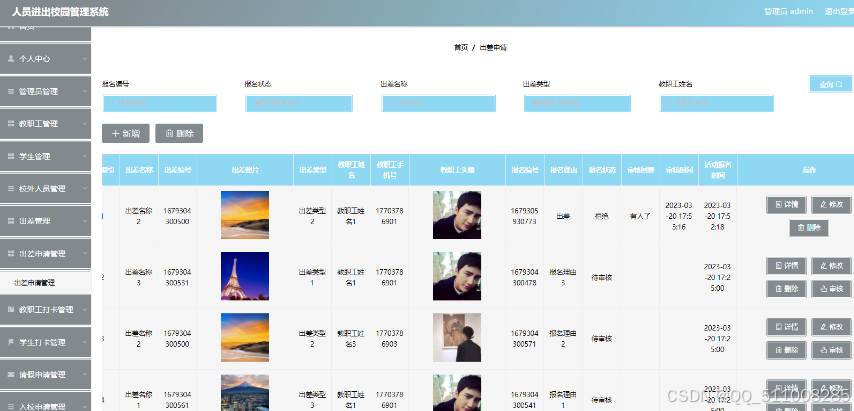Open the 报名状态 filter dropdown
854x411 pixels.
(x=299, y=103)
